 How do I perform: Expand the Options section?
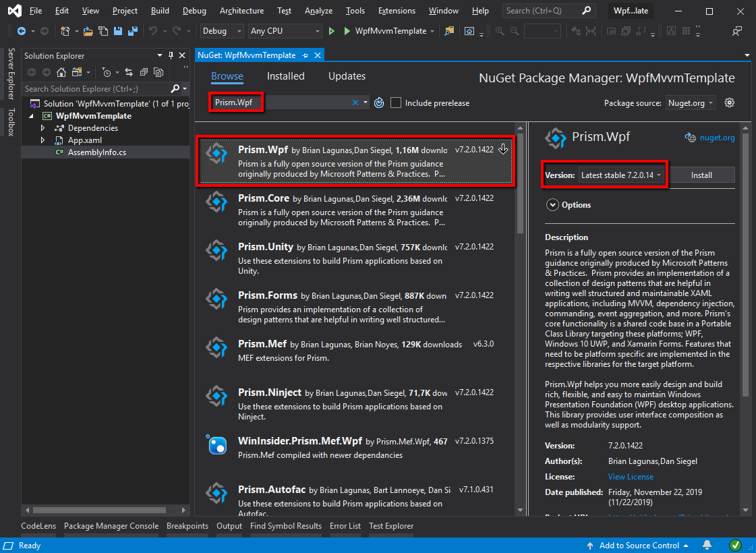552,205
